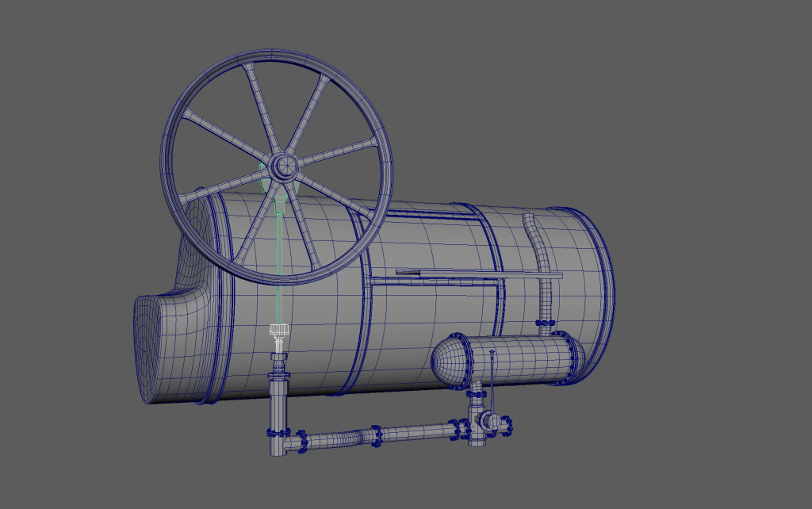Select the flat horizontal bar on boiler
Screen dimensions: 812x509
click(476, 274)
